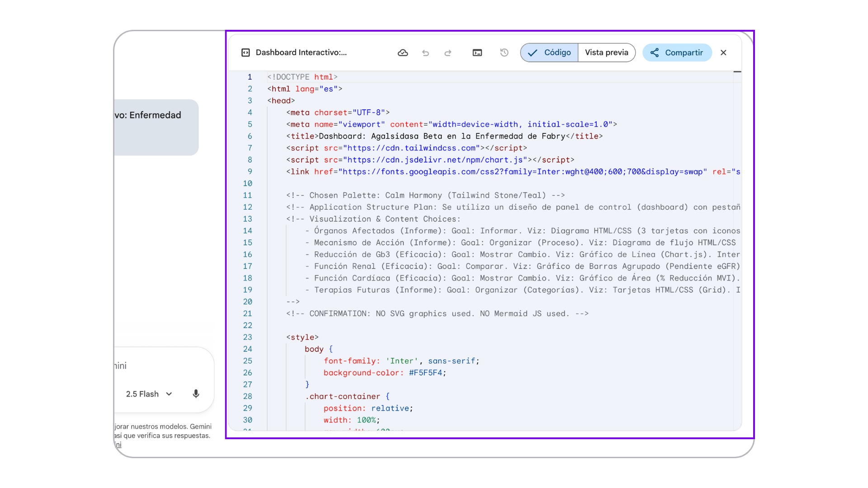Open the 2.5 Flash model dropdown
This screenshot has height=488, width=868.
point(149,394)
